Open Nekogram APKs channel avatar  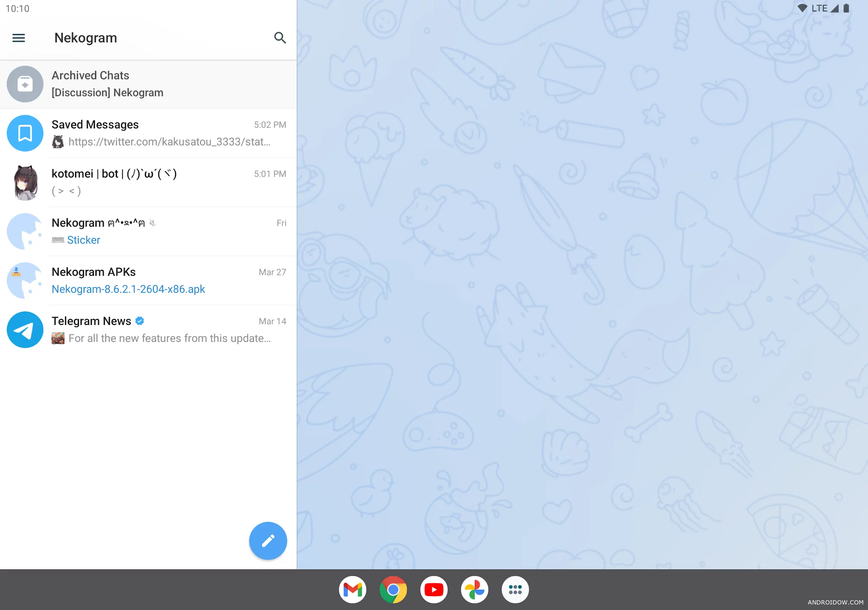click(25, 280)
